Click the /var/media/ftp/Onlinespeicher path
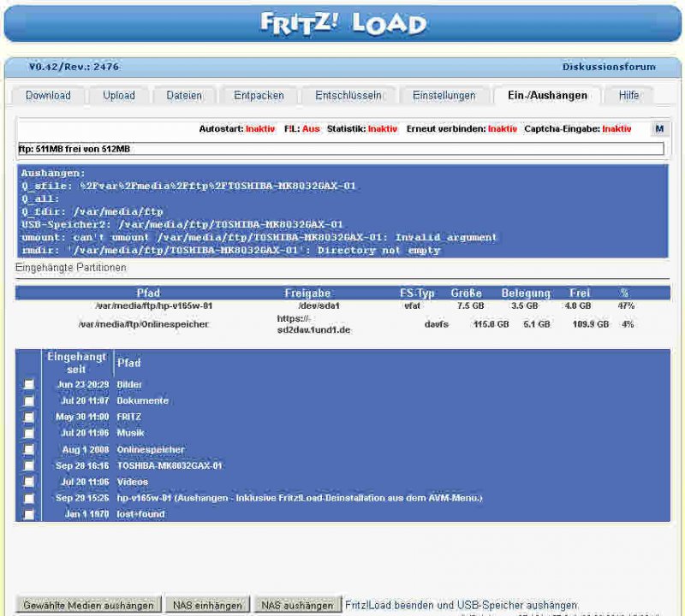The height and width of the screenshot is (616, 685). 144,324
